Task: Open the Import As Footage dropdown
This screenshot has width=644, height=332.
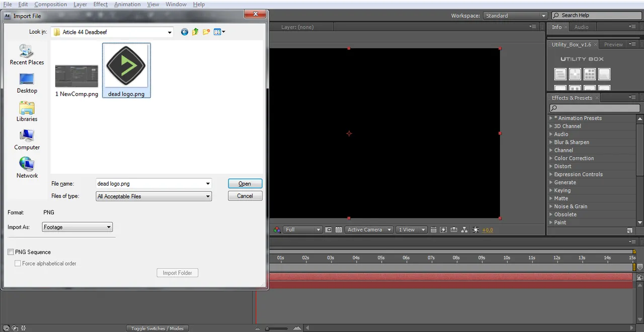Action: click(77, 227)
